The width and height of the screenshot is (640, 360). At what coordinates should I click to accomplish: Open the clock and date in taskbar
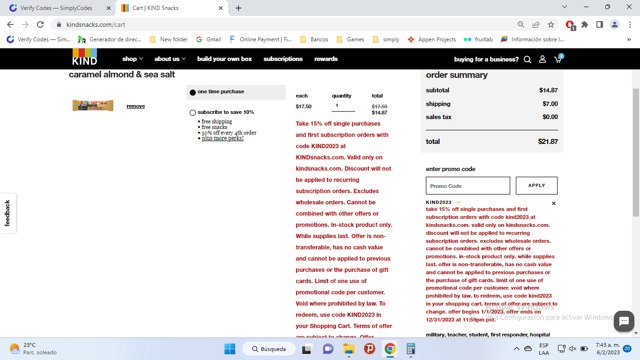[x=608, y=349]
